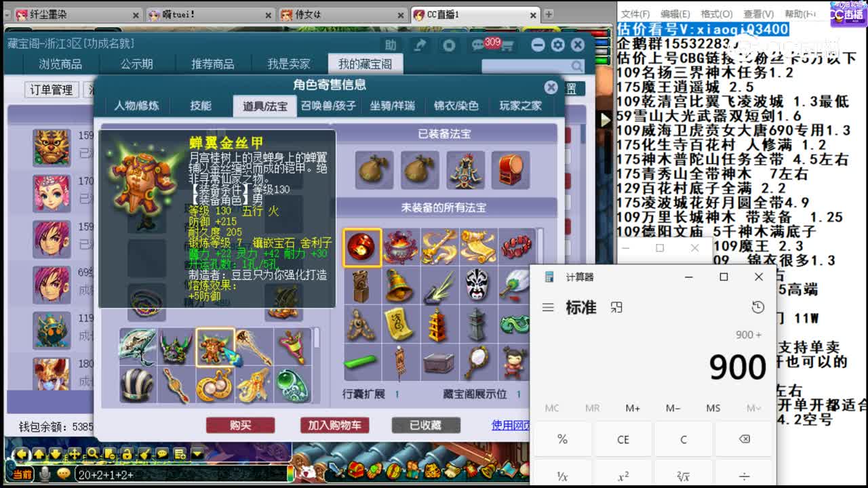Screen dimensions: 868x488
Task: Click the share arrow icon in header
Action: pos(420,45)
